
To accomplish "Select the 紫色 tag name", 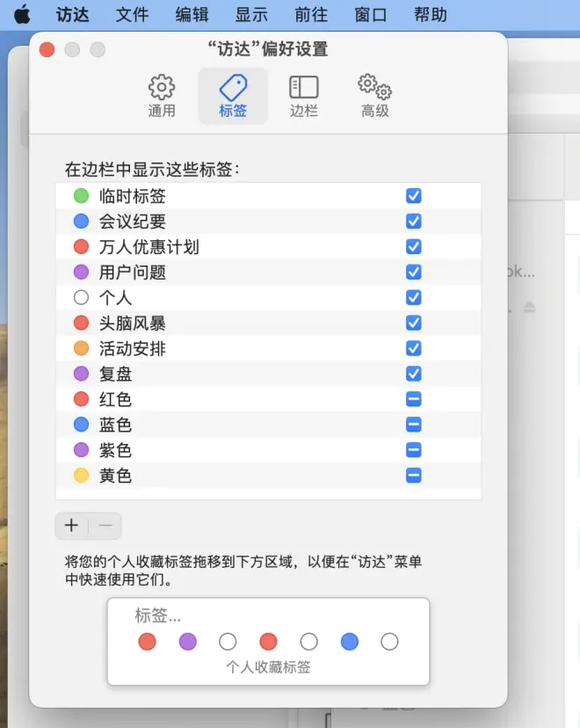I will pyautogui.click(x=115, y=450).
